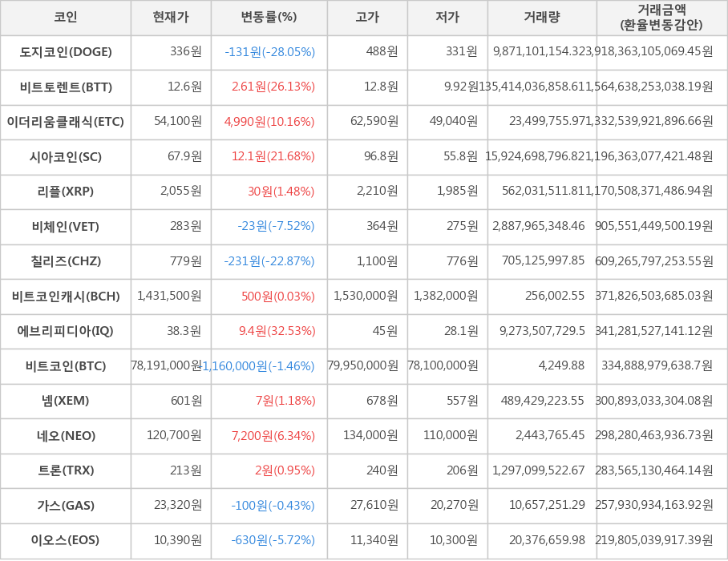This screenshot has width=728, height=561.
Task: Click the 변동률(%) column header
Action: (x=269, y=18)
